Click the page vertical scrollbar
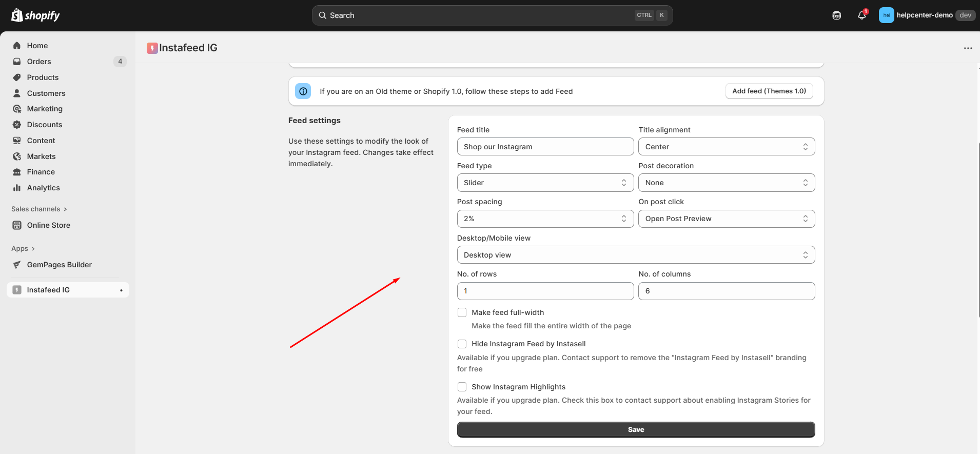This screenshot has height=454, width=980. (978, 230)
